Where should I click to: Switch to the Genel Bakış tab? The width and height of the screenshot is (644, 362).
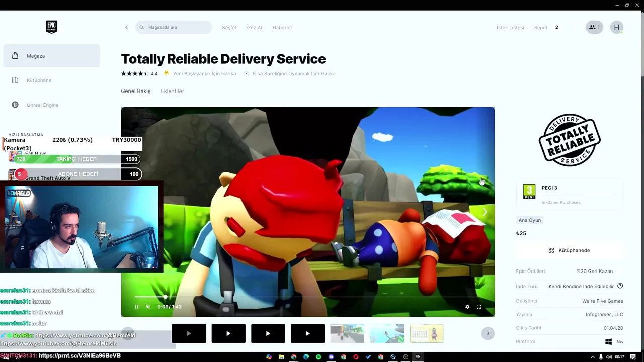click(136, 91)
